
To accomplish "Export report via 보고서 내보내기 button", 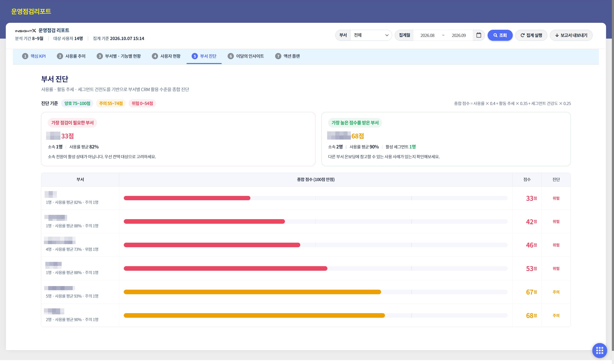I will (x=571, y=35).
